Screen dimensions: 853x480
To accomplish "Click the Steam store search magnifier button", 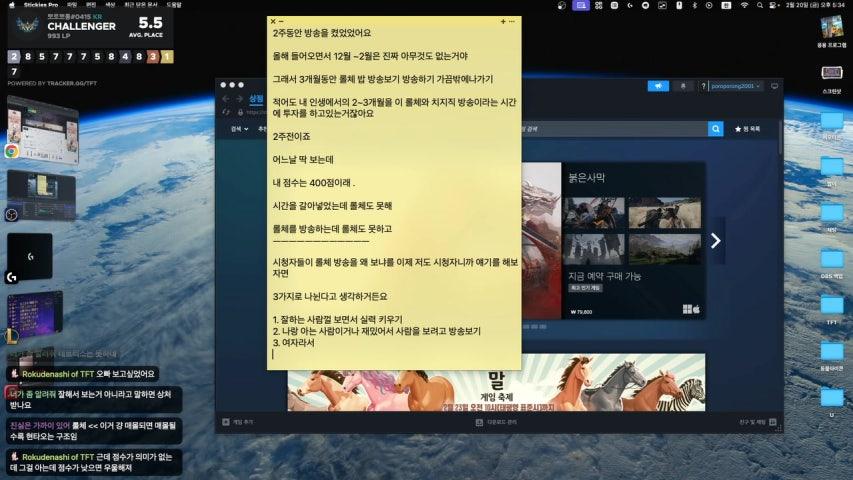I will pyautogui.click(x=715, y=129).
